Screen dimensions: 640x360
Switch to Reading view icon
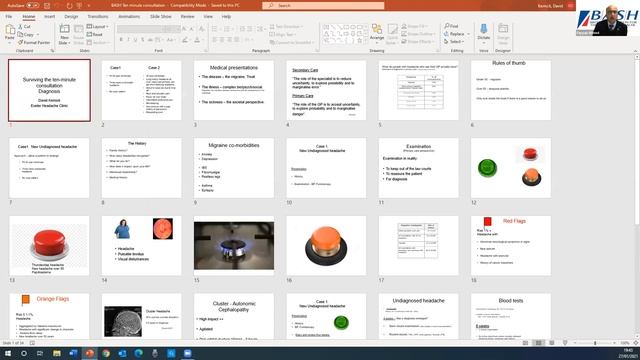click(x=552, y=343)
